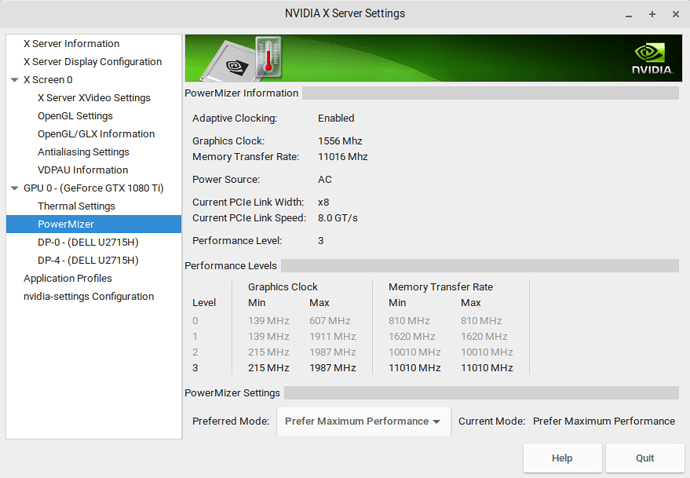Click level 3 max graphics clock 1987 MHz
Image resolution: width=690 pixels, height=478 pixels.
332,368
